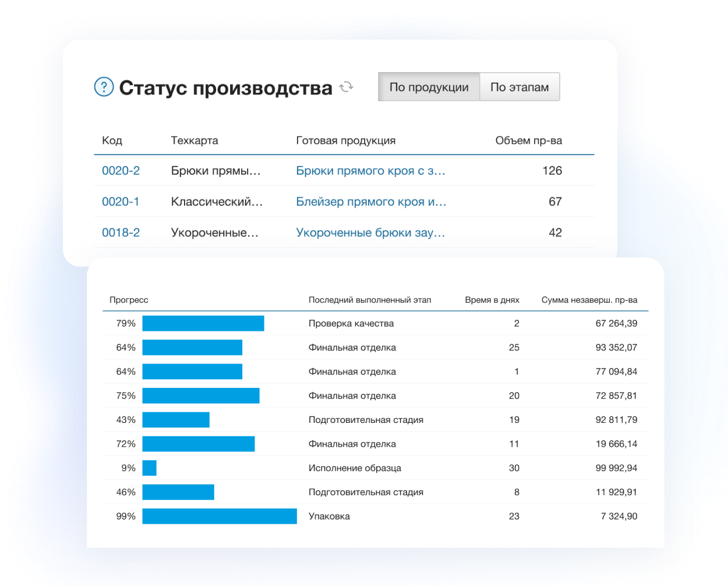Open product «Блейзер прямого кроя и…»
This screenshot has height=586, width=728.
point(371,202)
